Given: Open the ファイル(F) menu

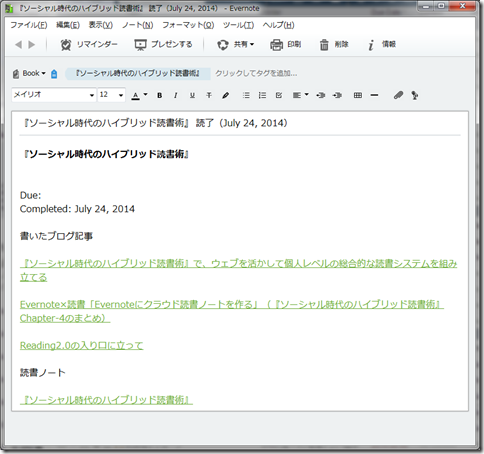Looking at the screenshot, I should click(x=29, y=25).
